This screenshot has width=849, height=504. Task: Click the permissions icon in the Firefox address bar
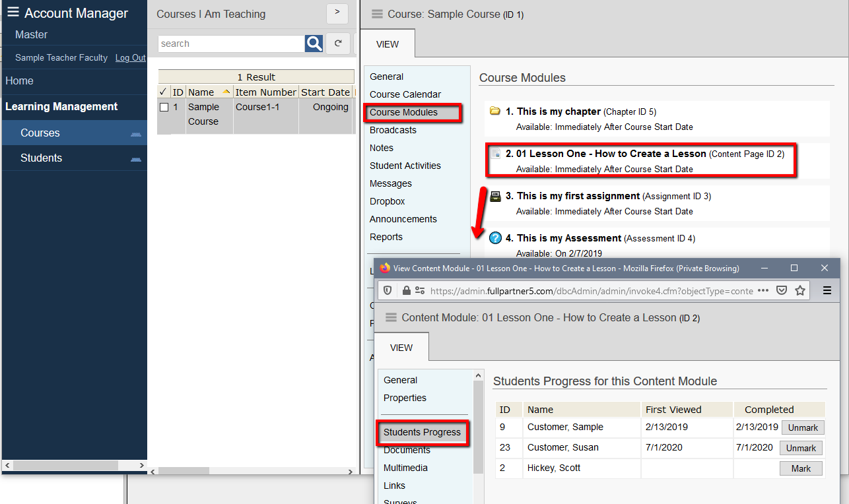coord(419,290)
